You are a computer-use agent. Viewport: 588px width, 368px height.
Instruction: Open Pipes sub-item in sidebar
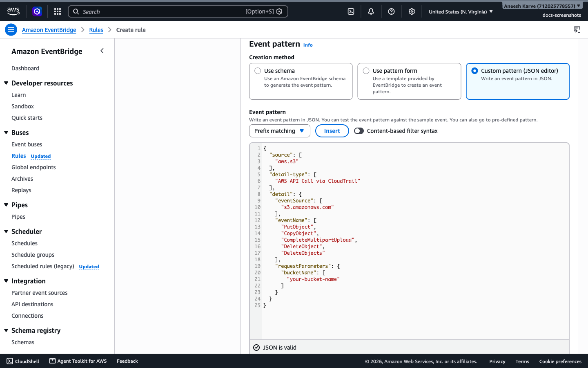[18, 217]
